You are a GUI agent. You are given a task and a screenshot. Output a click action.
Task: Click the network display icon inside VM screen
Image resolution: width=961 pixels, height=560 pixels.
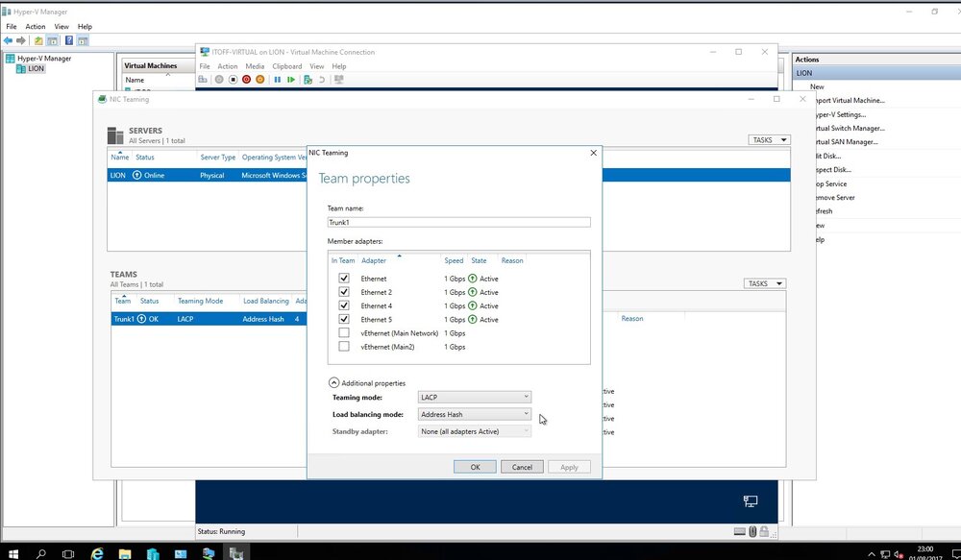point(751,501)
